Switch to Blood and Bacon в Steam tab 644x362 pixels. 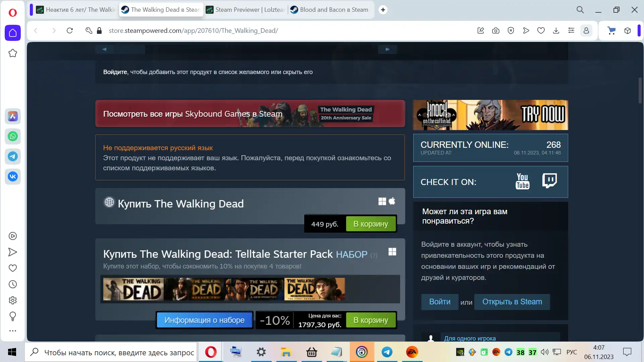coord(330,10)
